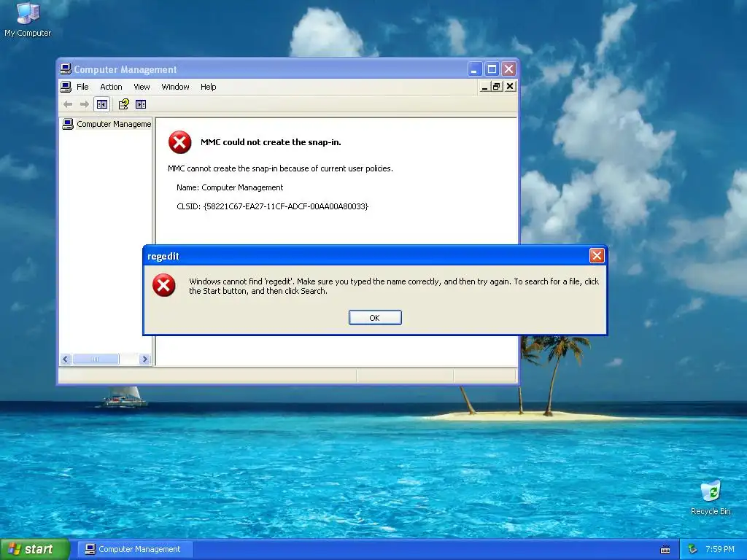Click the 7:59 PM clock
Viewport: 747px width, 560px height.
(720, 549)
